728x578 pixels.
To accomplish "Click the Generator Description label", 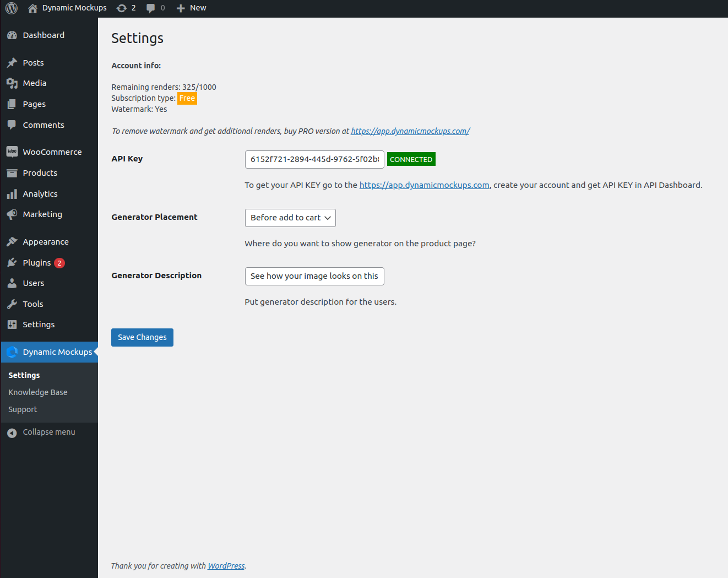I will click(156, 276).
